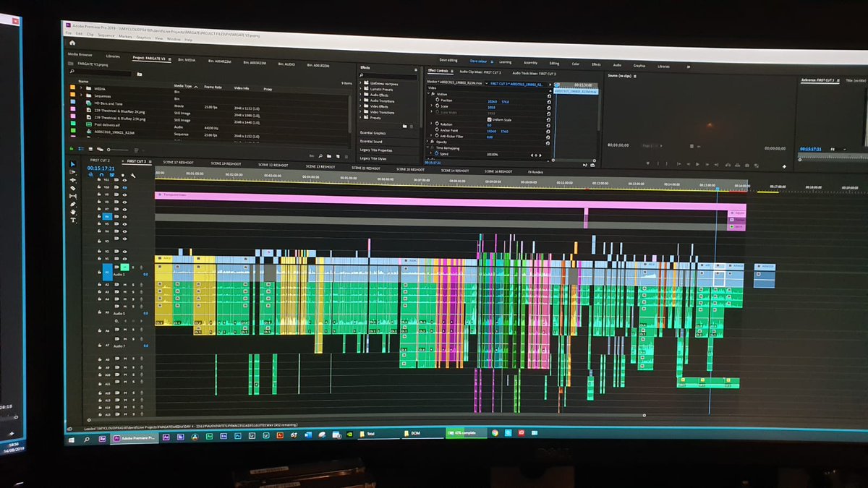Click the timeline playhead marker
The image size is (868, 488).
(717, 189)
